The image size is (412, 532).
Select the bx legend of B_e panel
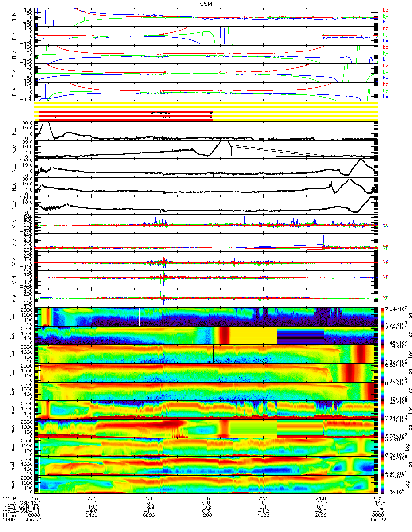(385, 97)
